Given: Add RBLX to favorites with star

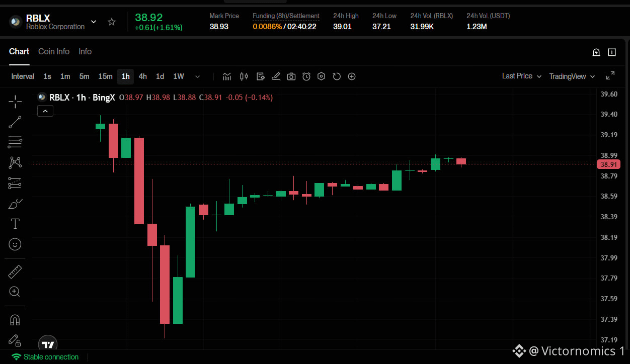Looking at the screenshot, I should [x=112, y=22].
